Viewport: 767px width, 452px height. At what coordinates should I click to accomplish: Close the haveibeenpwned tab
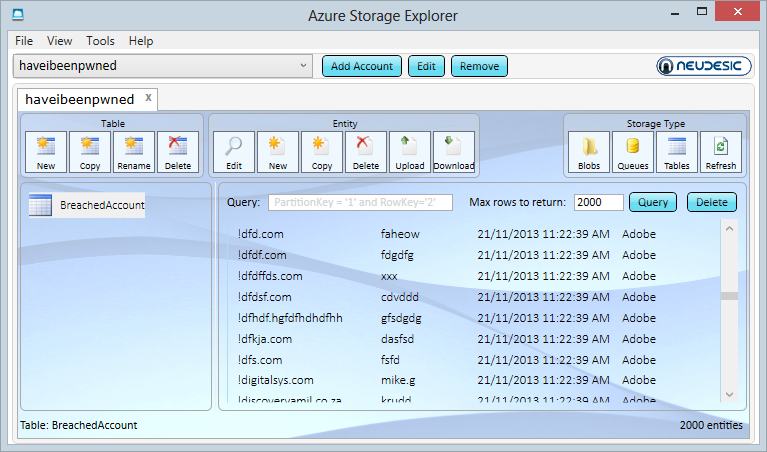pos(148,97)
